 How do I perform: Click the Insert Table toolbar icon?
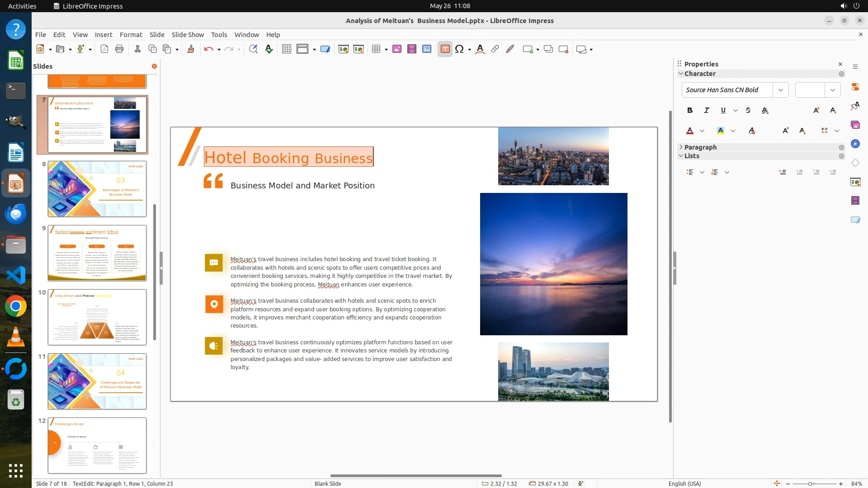[376, 49]
